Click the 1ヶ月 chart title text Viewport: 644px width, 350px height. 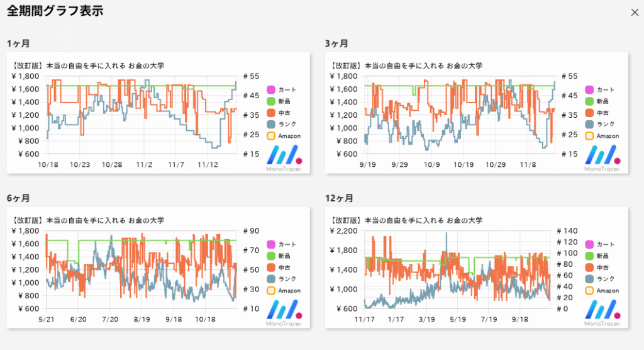(88, 65)
